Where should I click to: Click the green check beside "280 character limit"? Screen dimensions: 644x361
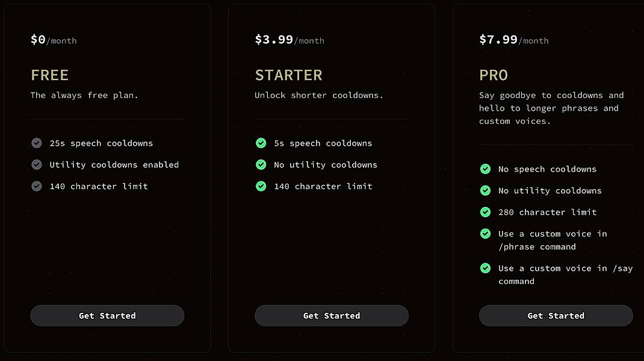pos(485,212)
